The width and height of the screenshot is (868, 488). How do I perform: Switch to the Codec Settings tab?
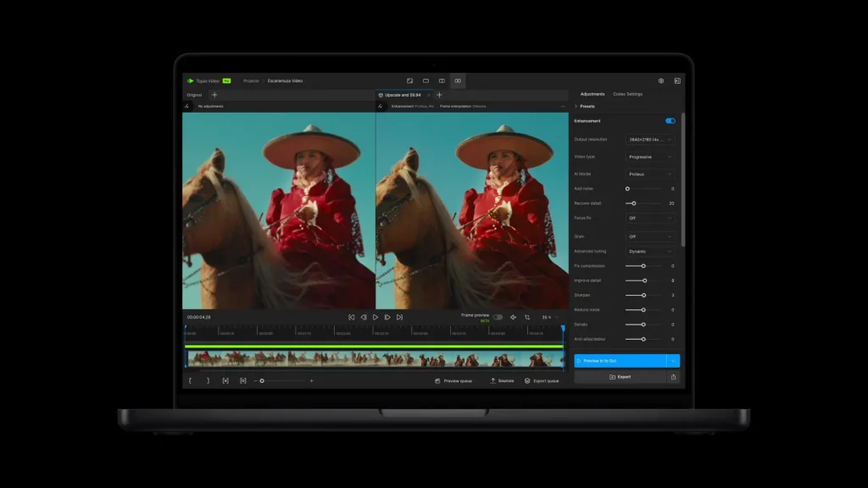point(628,94)
